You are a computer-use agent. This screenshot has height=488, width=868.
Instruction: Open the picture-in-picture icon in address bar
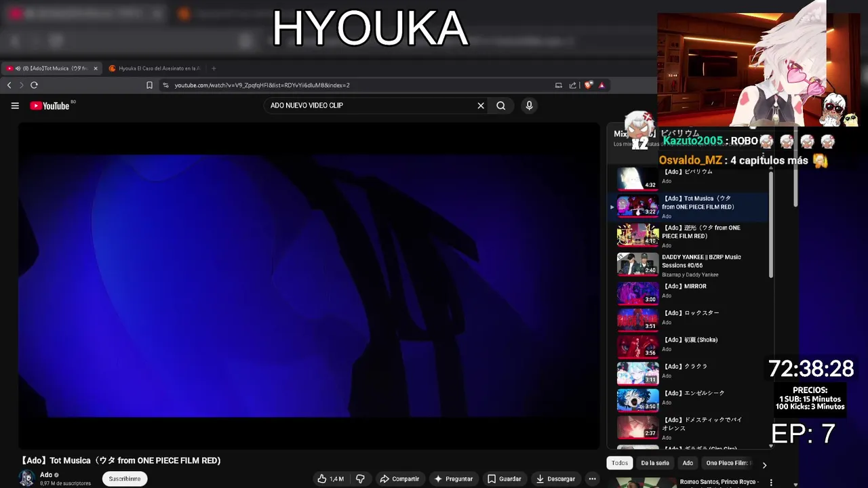[559, 85]
